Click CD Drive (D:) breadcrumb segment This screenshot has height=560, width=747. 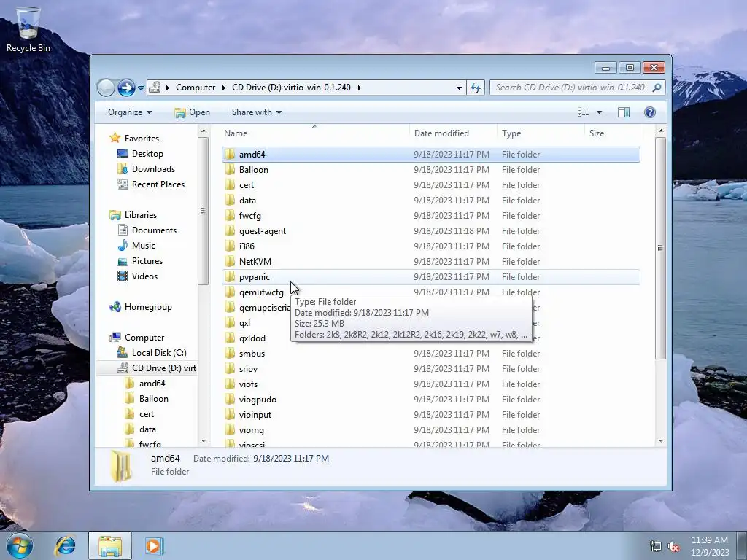291,87
